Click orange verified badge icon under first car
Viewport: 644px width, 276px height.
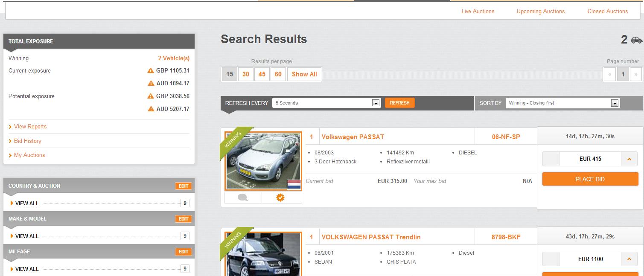coord(280,198)
